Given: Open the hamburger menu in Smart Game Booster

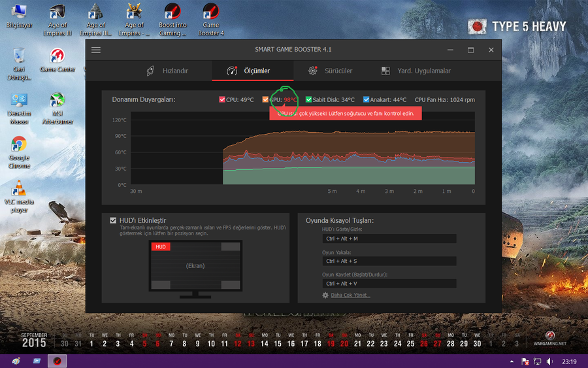Looking at the screenshot, I should 96,50.
